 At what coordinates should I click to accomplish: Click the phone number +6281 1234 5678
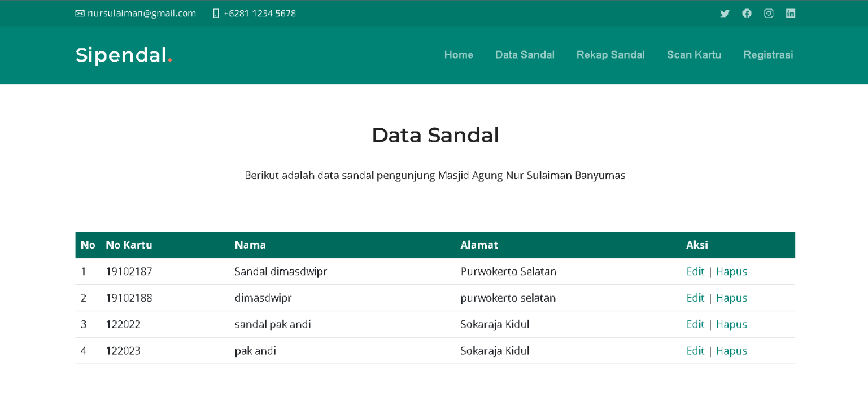pyautogui.click(x=259, y=13)
